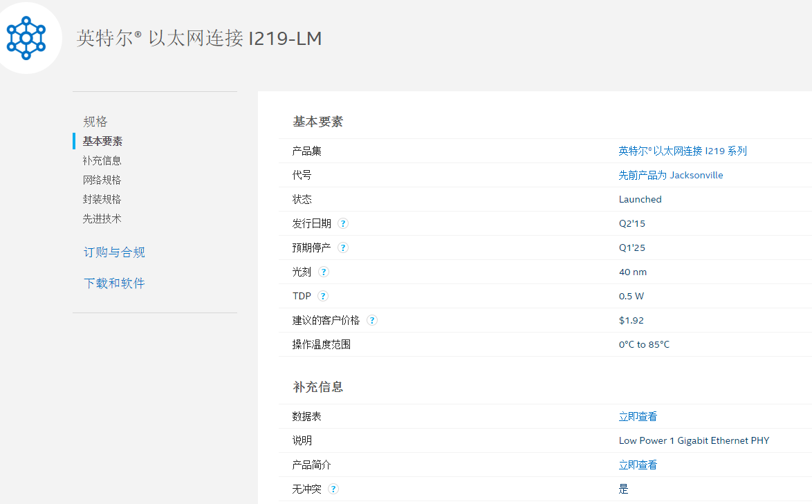
Task: Select 基本要素 in the sidebar
Action: pyautogui.click(x=102, y=141)
